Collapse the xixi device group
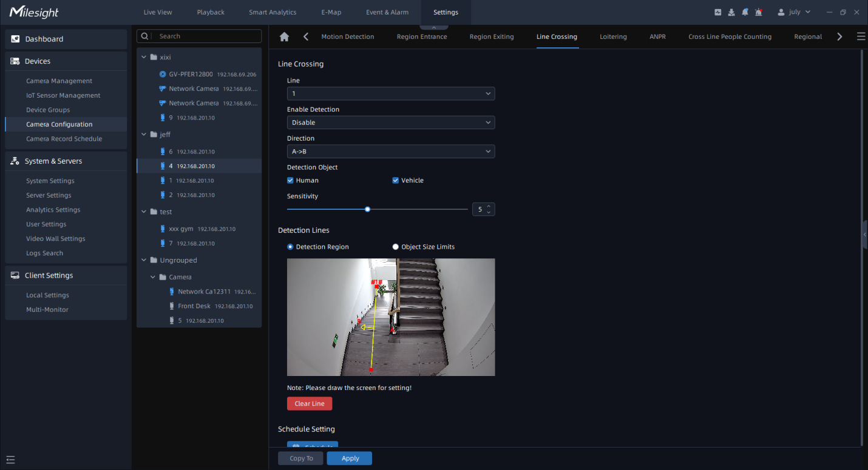This screenshot has height=470, width=868. 144,57
